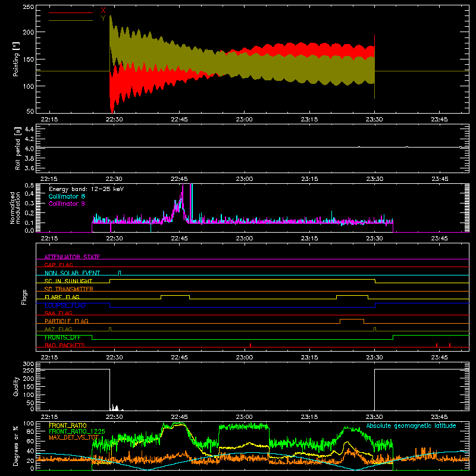Image resolution: width=476 pixels, height=476 pixels.
Task: Click the 'Energy band: 12-25 keV' label
Action: 86,189
